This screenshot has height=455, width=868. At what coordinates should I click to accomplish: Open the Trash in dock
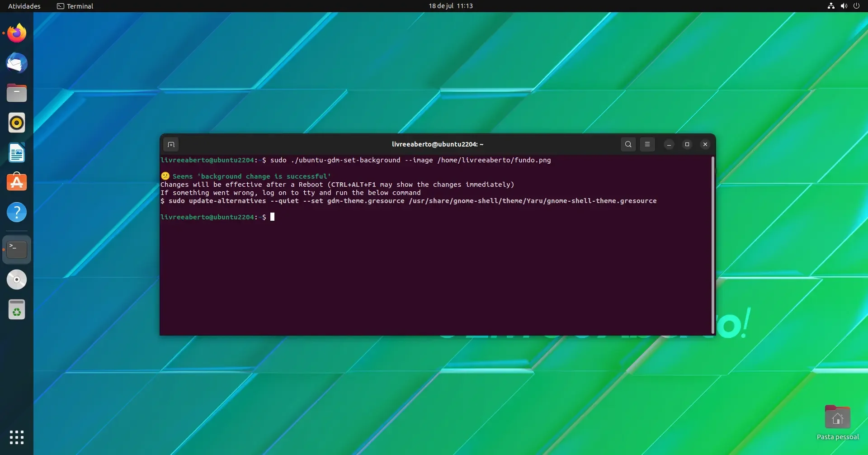tap(17, 309)
